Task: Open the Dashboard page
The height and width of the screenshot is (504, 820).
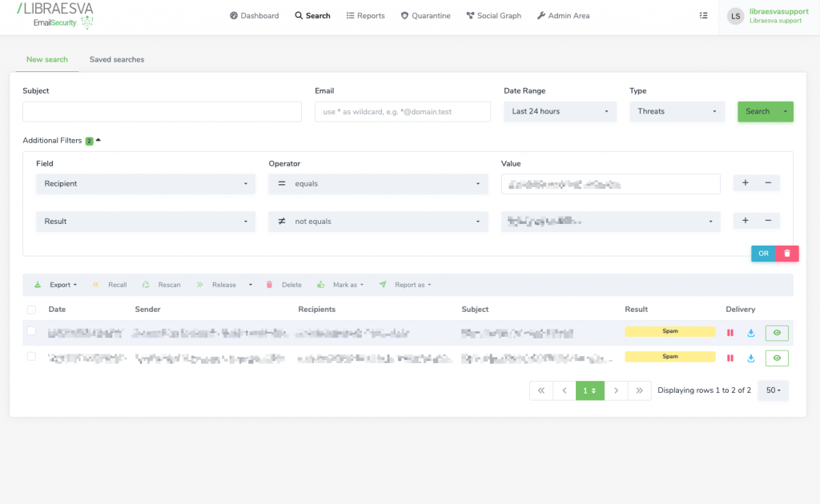Action: pyautogui.click(x=254, y=16)
